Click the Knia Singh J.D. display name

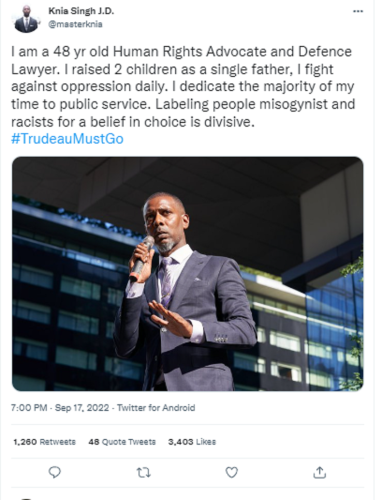click(x=81, y=11)
